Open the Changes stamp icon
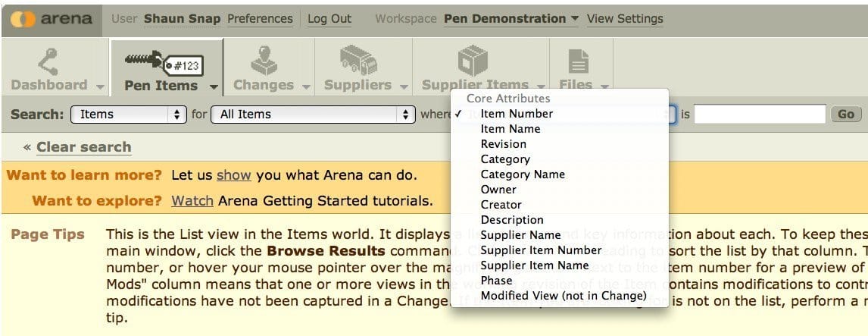 264,61
